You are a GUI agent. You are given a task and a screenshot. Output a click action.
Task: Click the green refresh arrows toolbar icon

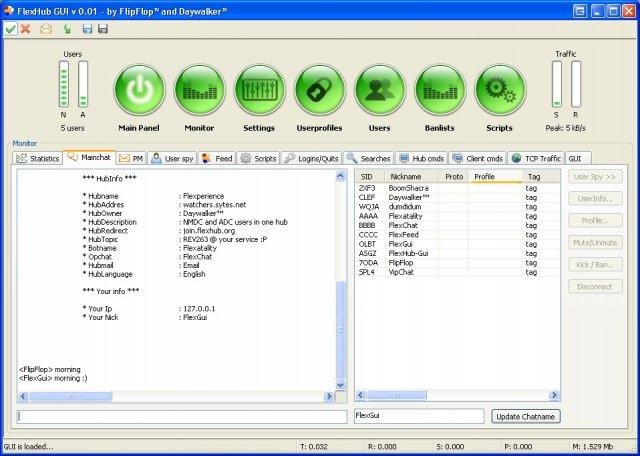tap(67, 29)
